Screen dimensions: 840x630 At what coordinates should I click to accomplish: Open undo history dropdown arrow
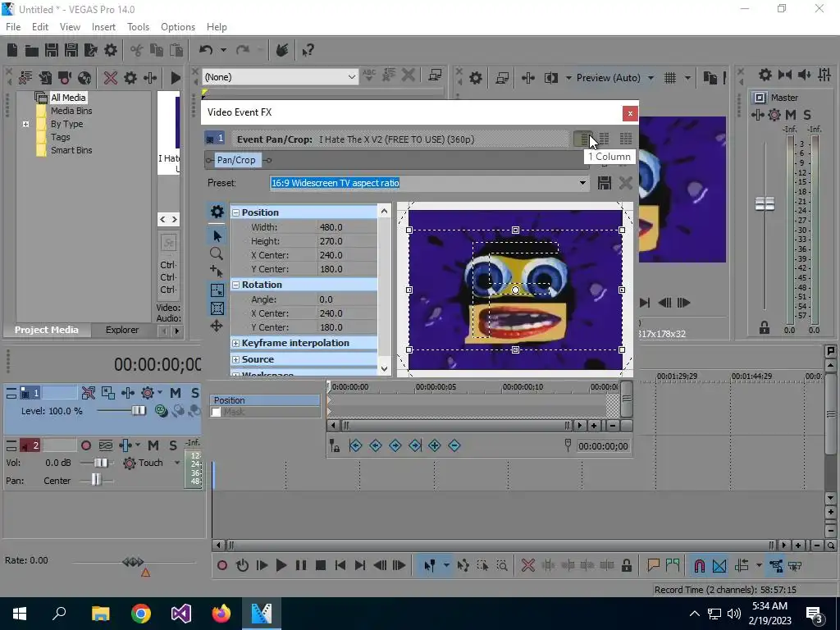pos(223,50)
